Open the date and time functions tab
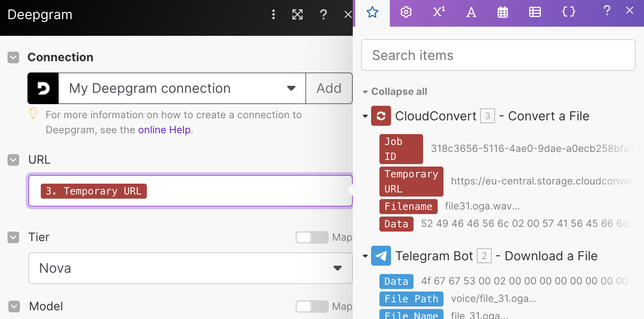Viewport: 644px width, 319px height. [503, 12]
